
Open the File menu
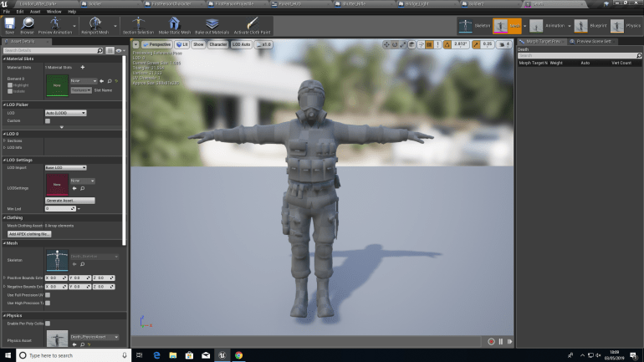[7, 12]
